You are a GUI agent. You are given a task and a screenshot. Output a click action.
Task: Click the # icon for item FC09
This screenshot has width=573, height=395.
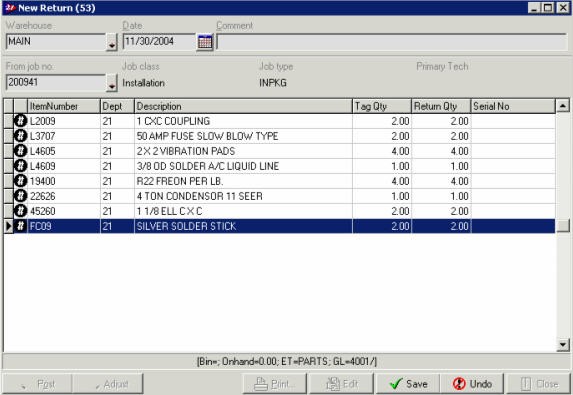tap(20, 226)
